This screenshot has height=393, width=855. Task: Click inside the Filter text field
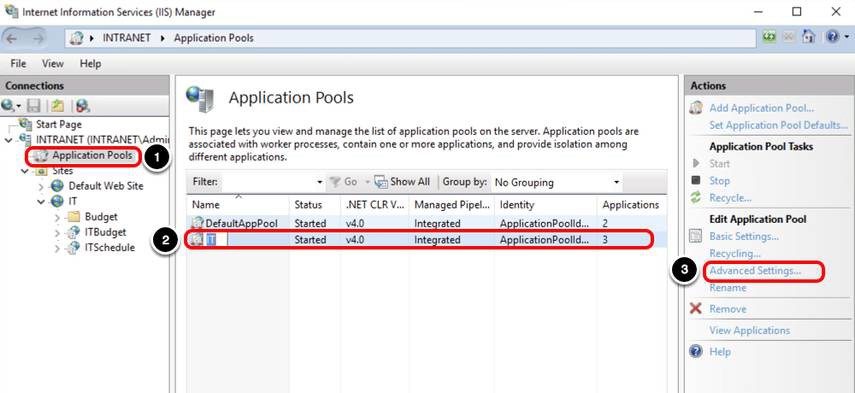point(267,182)
